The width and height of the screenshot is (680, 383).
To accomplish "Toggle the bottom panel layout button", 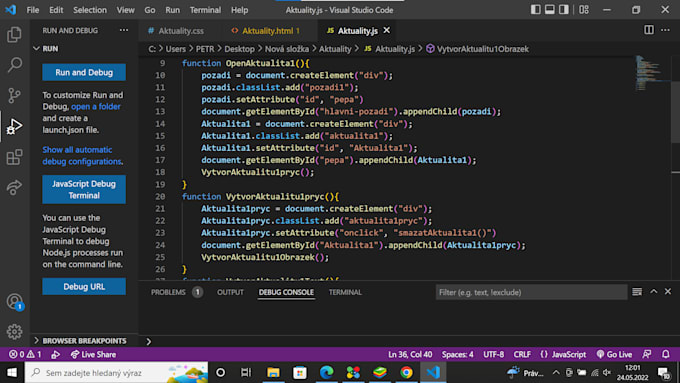I will click(x=549, y=10).
